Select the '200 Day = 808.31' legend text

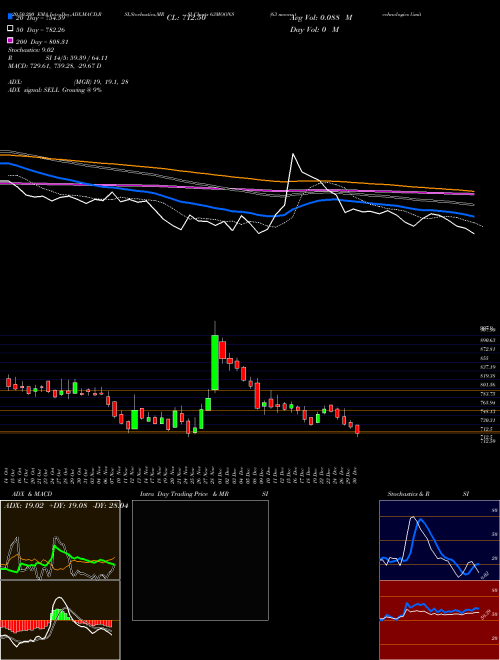pos(42,42)
